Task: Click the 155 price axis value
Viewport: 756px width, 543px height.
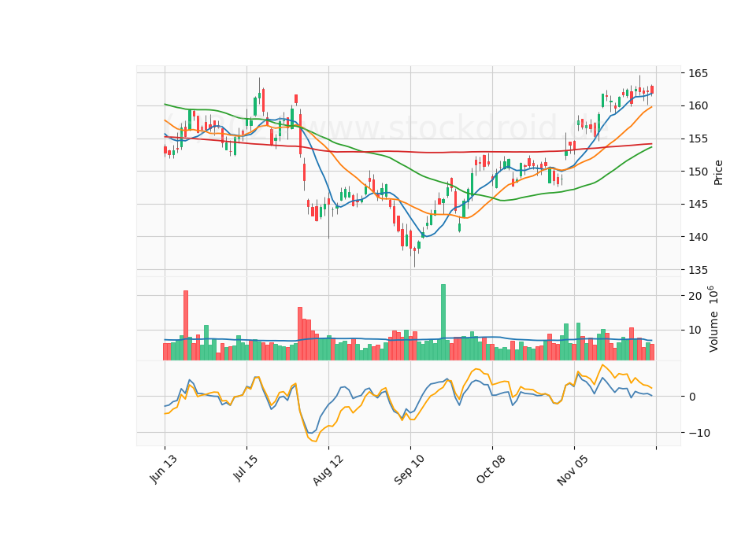Action: 699,139
